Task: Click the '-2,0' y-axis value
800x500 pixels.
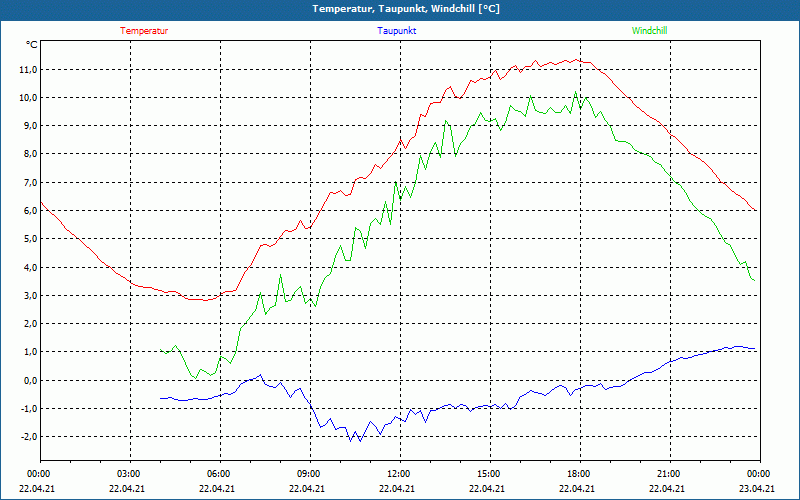Action: 29,437
